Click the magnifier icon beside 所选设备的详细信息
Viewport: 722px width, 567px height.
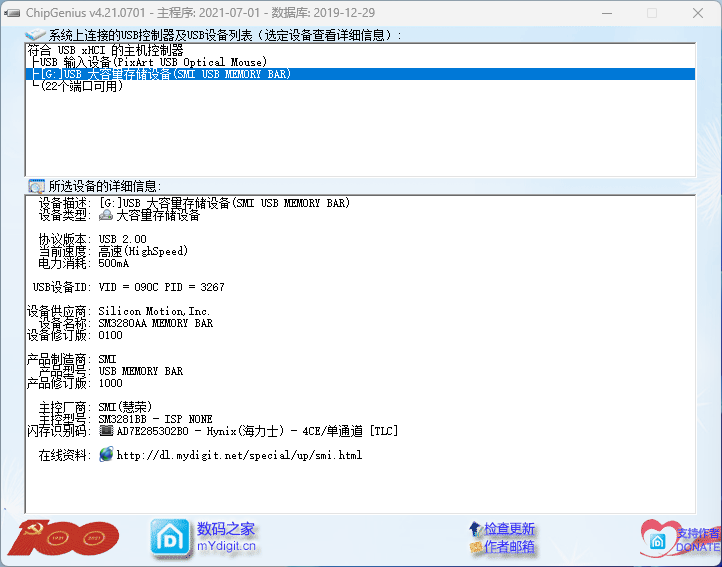[36, 186]
